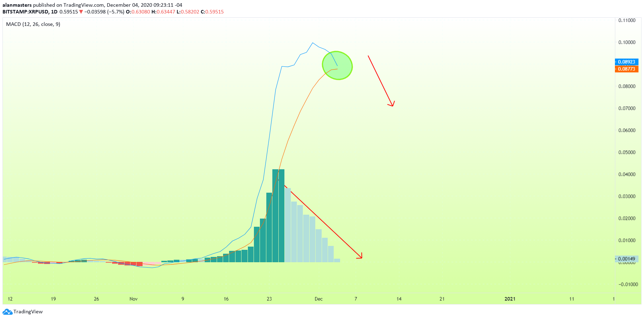
Task: Click the 0.02000 price axis label
Action: click(x=627, y=218)
